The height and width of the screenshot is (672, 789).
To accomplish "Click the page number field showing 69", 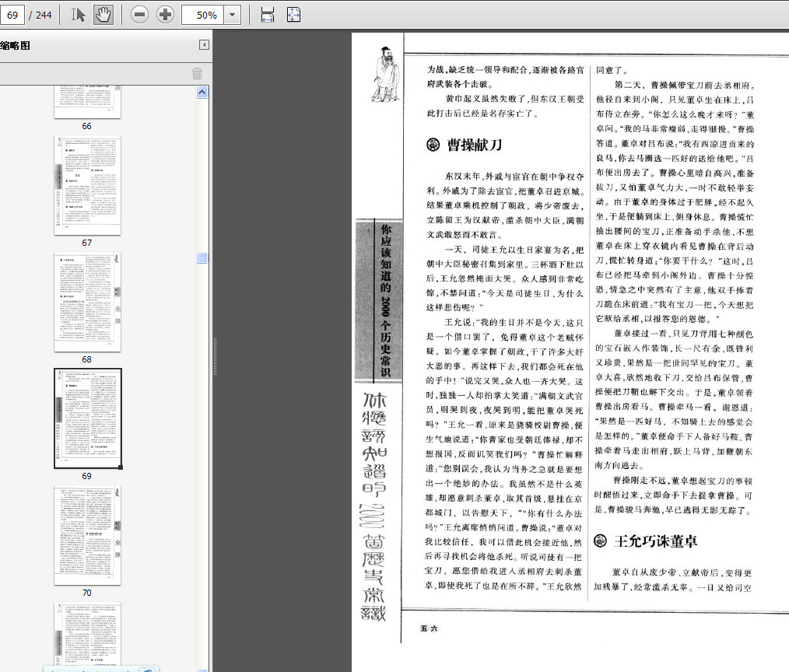I will pos(12,15).
